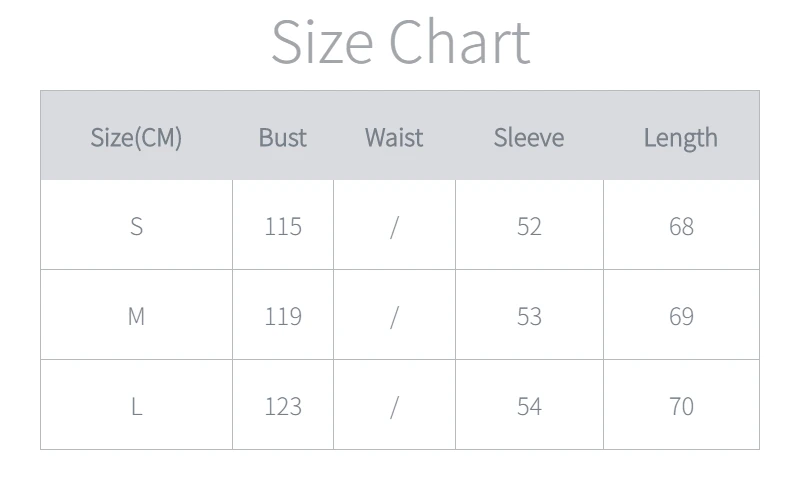Click sleeve value 52
The height and width of the screenshot is (500, 800).
point(529,226)
